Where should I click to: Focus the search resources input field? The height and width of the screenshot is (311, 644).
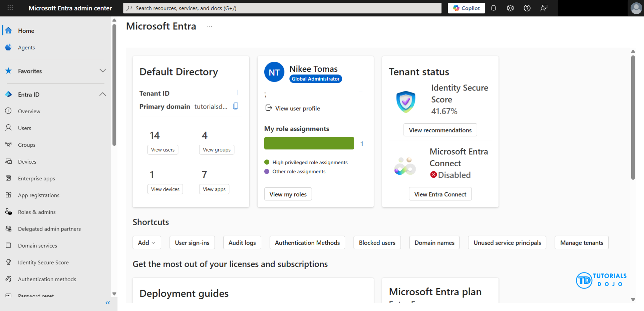tap(282, 8)
